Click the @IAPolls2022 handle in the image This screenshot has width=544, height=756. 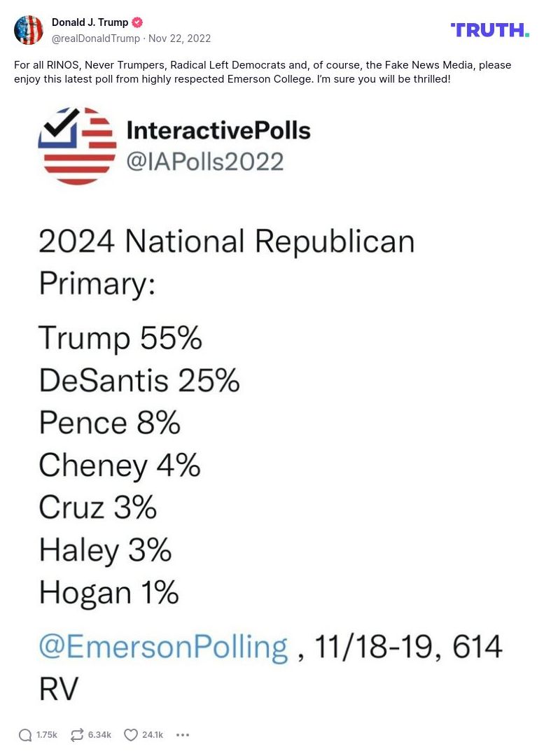(x=204, y=162)
